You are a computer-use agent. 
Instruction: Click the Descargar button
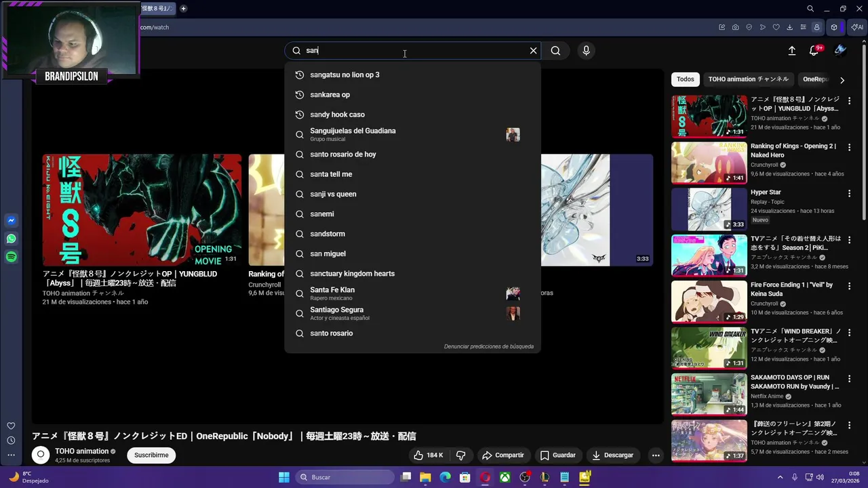[x=612, y=455]
